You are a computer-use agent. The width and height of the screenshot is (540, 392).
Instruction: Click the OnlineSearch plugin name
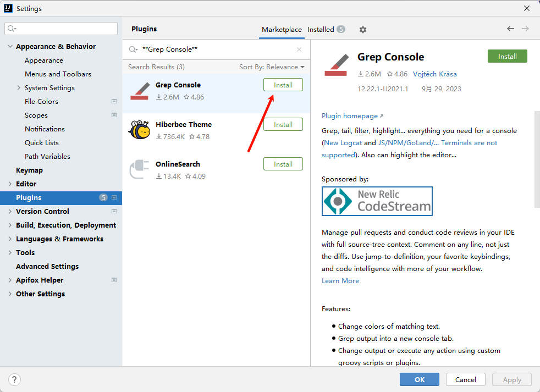(x=178, y=164)
